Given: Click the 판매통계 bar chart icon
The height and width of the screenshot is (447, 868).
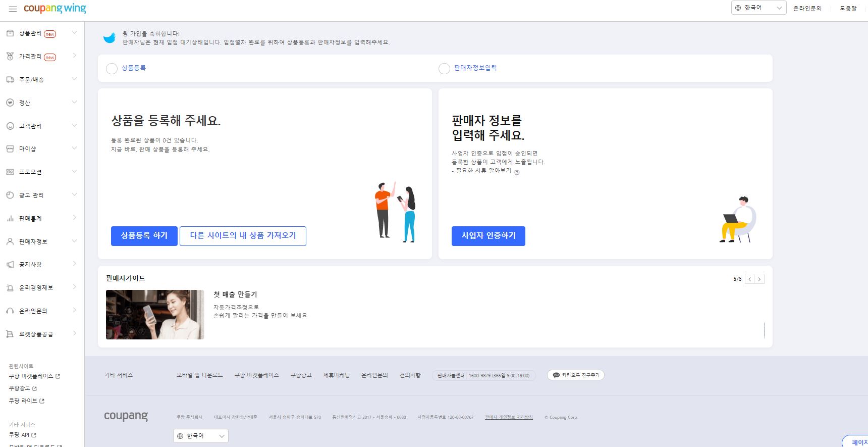Looking at the screenshot, I should [x=10, y=218].
